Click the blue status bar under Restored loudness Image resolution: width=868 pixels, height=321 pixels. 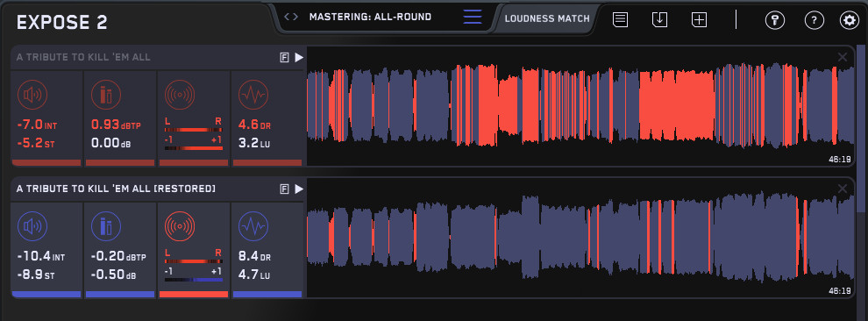(46, 295)
